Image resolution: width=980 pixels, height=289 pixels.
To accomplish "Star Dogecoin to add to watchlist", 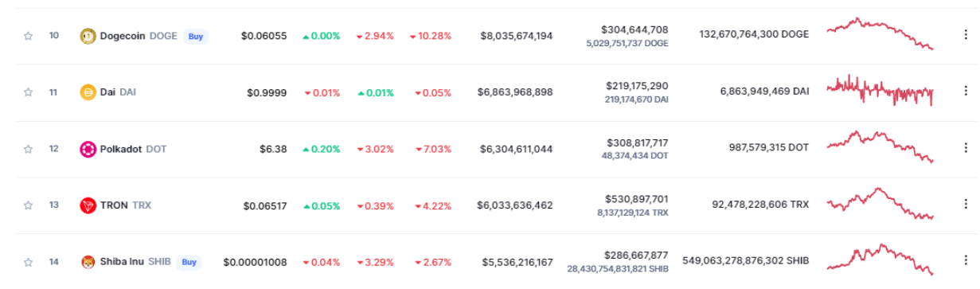I will pyautogui.click(x=28, y=36).
